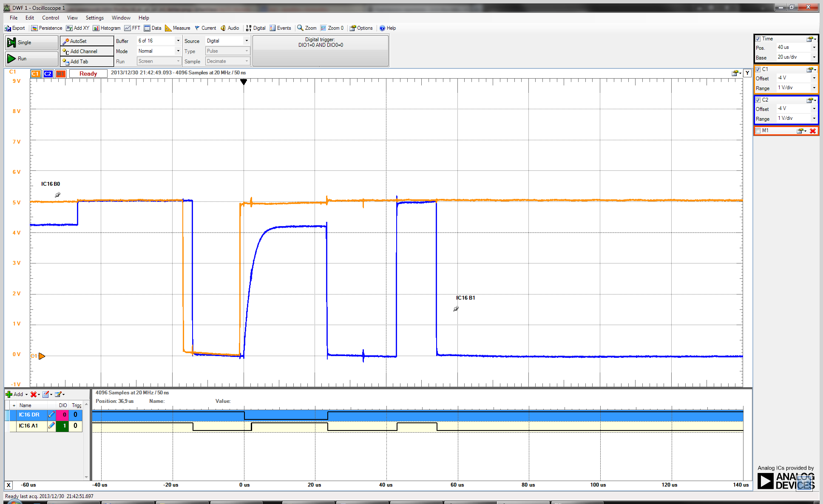Viewport: 823px width, 504px height.
Task: Open the Histogram view
Action: (107, 28)
